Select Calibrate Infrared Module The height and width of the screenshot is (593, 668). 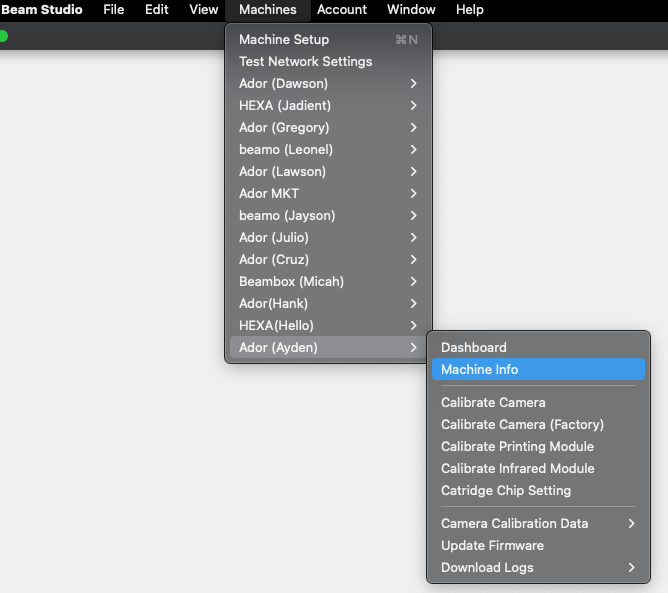[x=538, y=469]
